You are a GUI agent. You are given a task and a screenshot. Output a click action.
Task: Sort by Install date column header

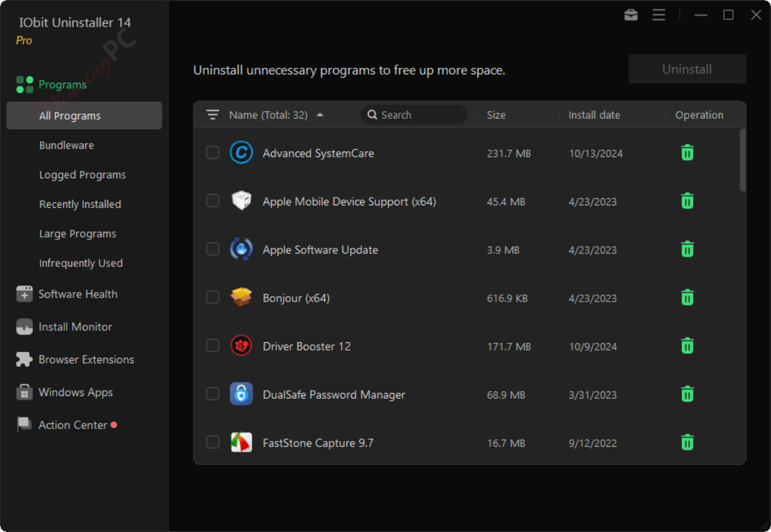(594, 115)
